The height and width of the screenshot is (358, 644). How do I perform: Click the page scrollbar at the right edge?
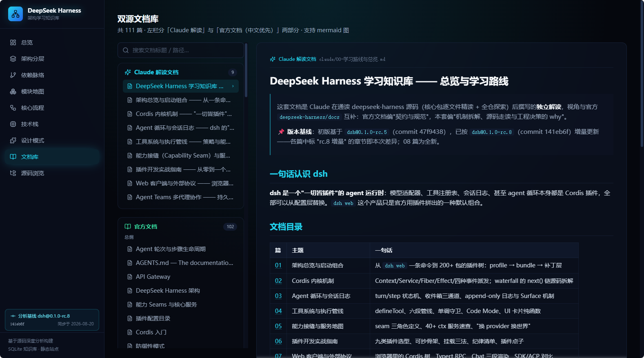pos(642,73)
